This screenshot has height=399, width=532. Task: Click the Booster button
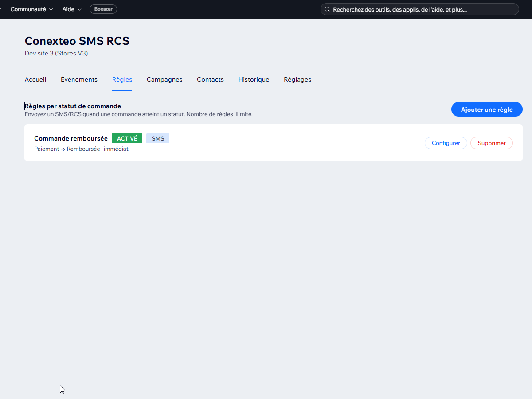click(103, 9)
